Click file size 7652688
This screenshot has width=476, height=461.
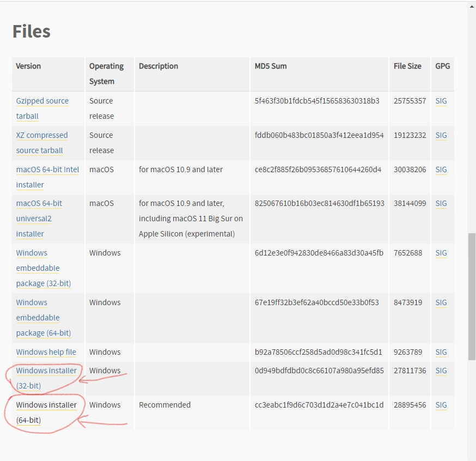pos(408,253)
